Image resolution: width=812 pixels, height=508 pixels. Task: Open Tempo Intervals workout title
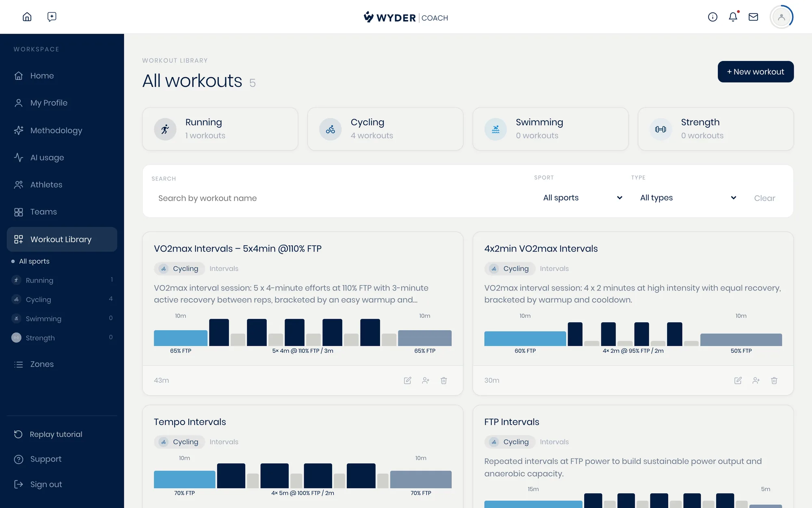click(x=190, y=422)
